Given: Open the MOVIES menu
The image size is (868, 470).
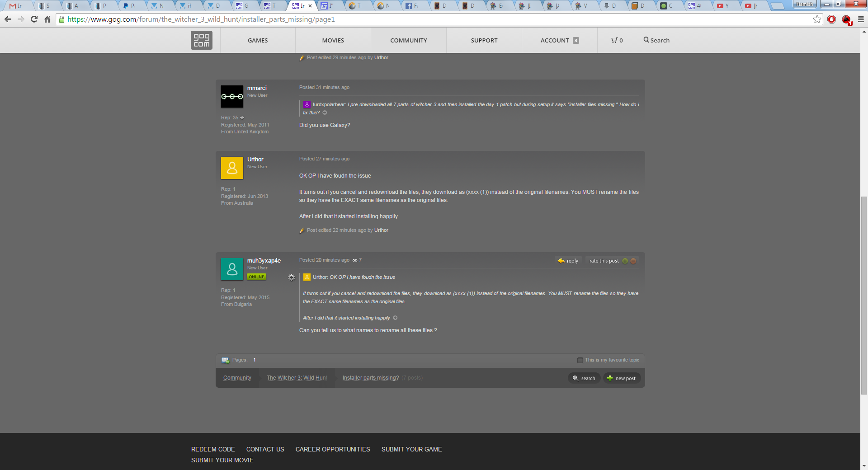Looking at the screenshot, I should click(x=333, y=40).
